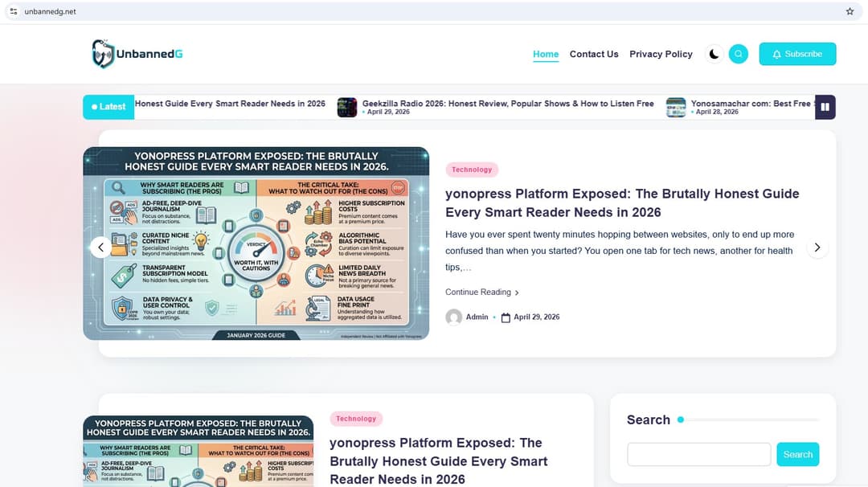Open ticker headline ending 'Reader Needs in 2026'
Screen dimensions: 868x487
coord(231,104)
